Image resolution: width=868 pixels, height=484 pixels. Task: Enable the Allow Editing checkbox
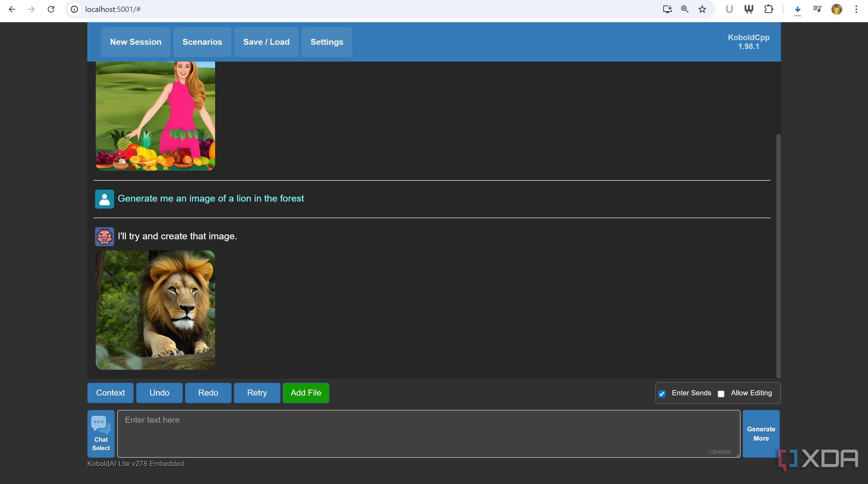[721, 394]
